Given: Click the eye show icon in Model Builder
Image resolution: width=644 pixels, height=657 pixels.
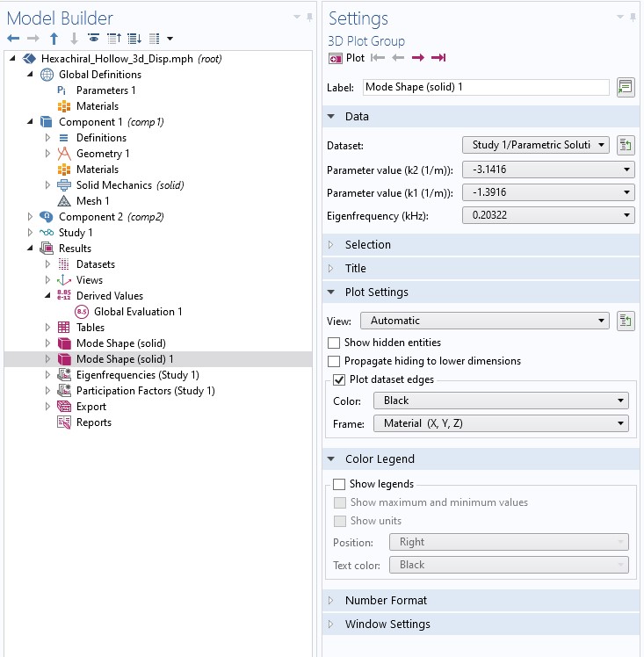Looking at the screenshot, I should click(x=94, y=39).
